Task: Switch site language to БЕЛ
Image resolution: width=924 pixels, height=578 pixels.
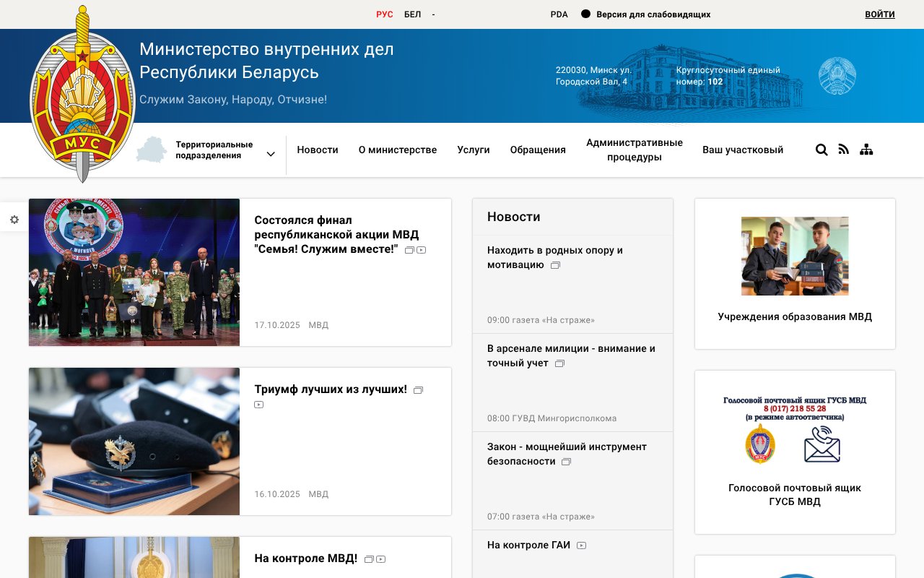Action: pos(412,14)
